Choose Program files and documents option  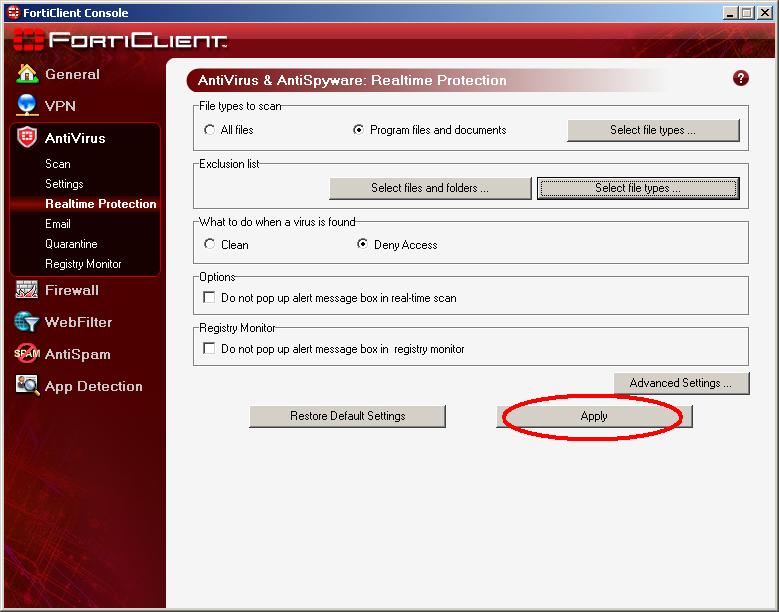click(359, 130)
